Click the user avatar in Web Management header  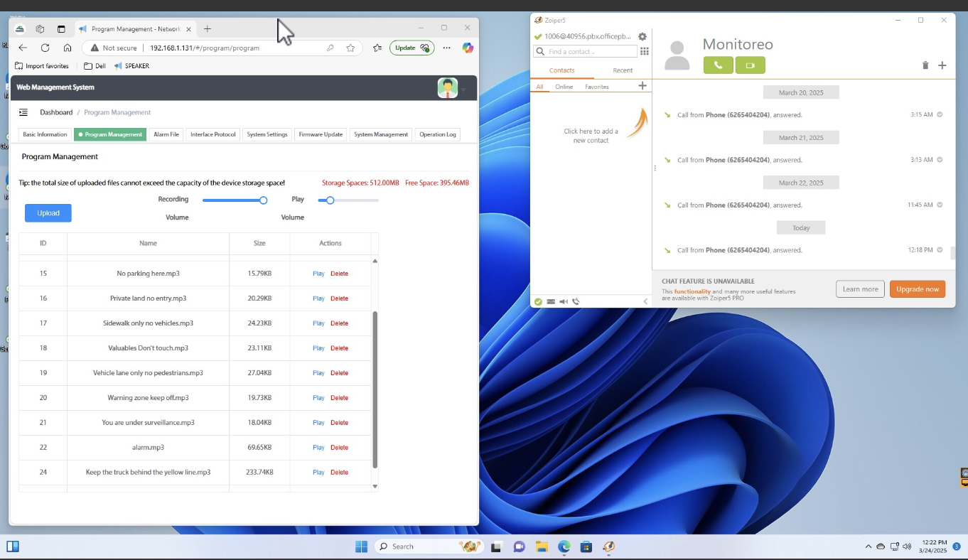448,87
